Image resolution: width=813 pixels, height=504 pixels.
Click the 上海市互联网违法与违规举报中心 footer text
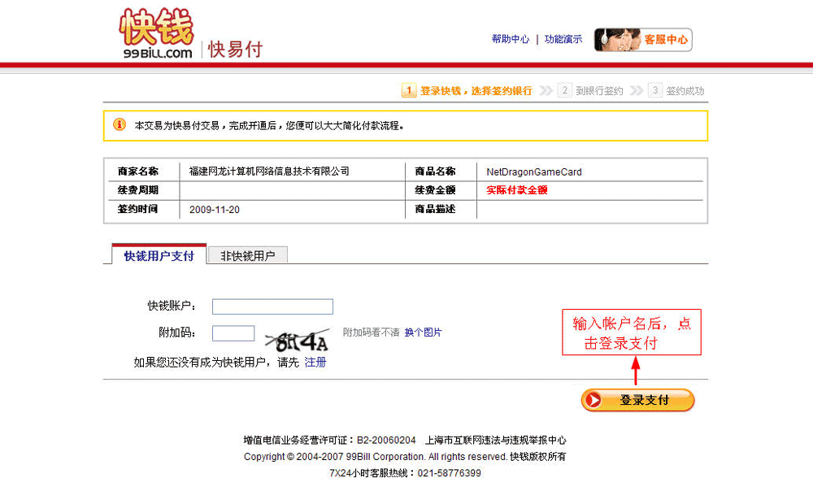[496, 441]
